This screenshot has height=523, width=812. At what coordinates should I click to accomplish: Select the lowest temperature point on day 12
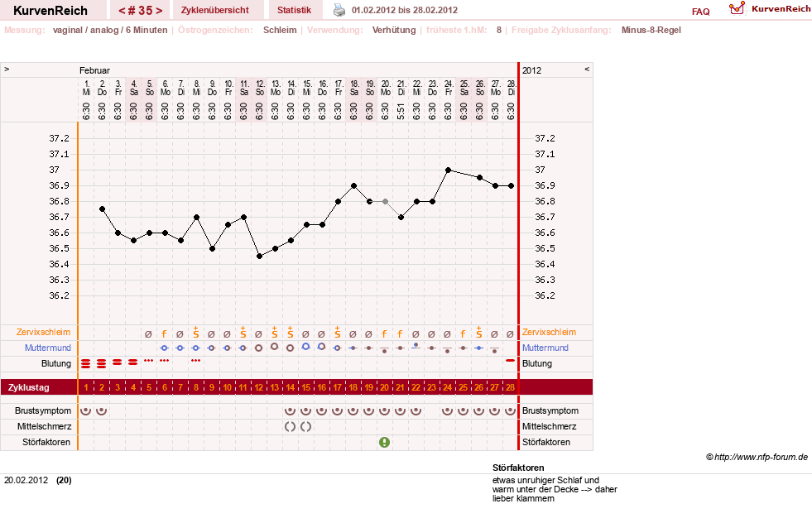point(259,257)
